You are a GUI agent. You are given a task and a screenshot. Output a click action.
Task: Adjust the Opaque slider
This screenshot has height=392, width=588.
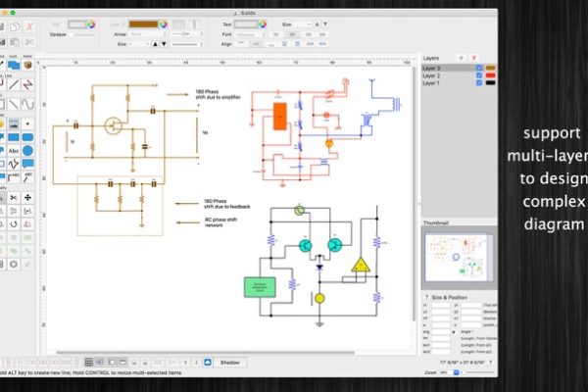83,34
